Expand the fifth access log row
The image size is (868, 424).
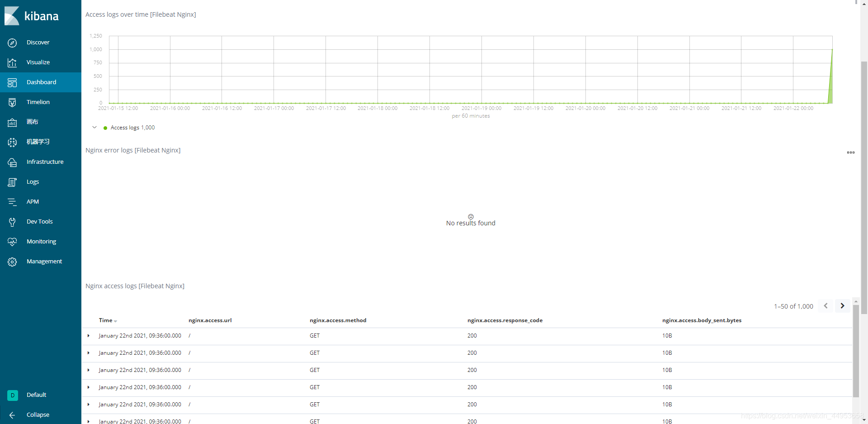[x=89, y=405]
